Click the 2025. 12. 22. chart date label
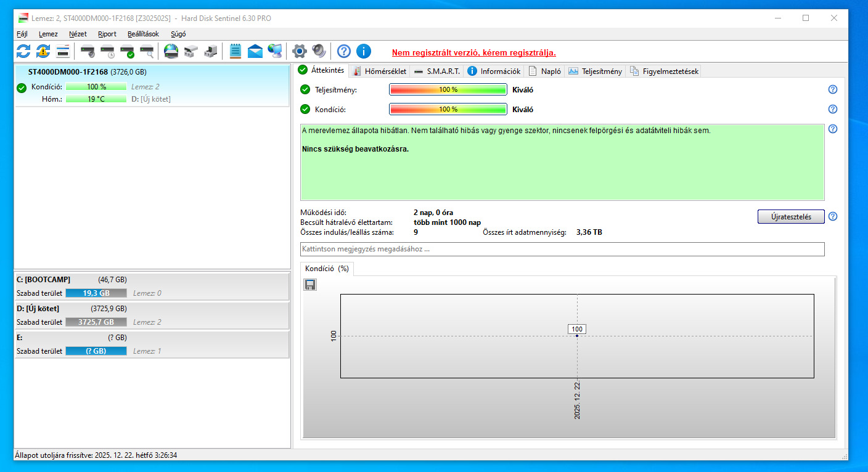868x472 pixels. click(x=578, y=401)
